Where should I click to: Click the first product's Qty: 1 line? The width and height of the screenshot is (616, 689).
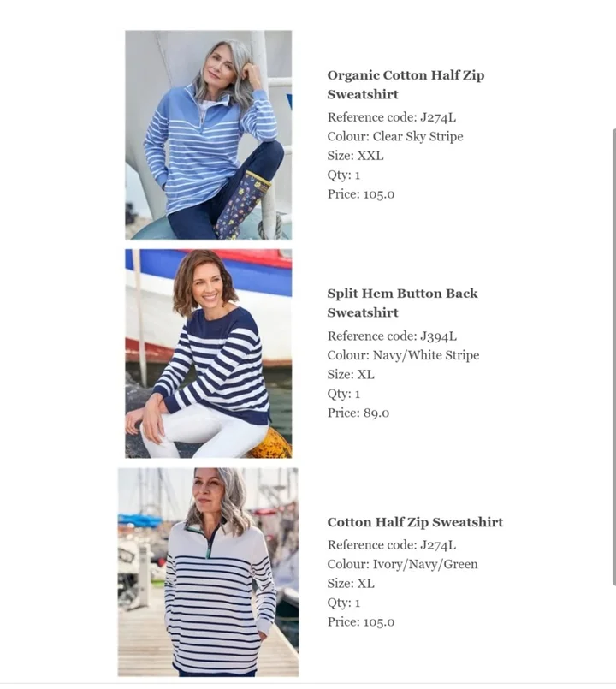(344, 175)
